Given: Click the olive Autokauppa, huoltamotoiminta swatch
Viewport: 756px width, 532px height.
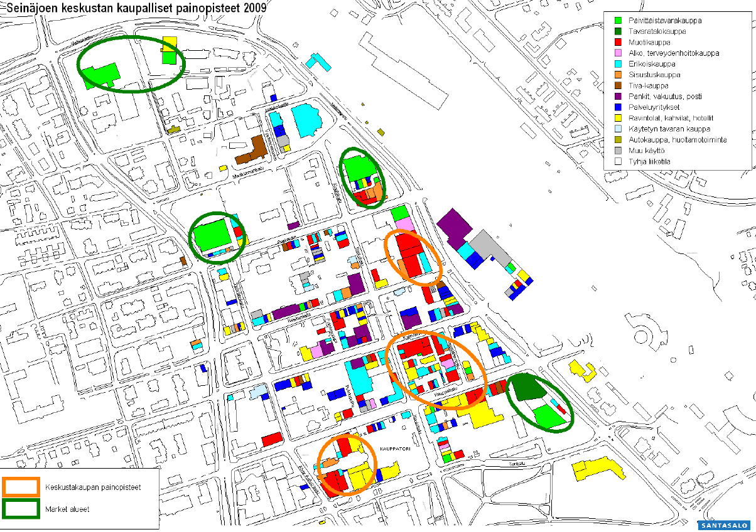Looking at the screenshot, I should (618, 140).
